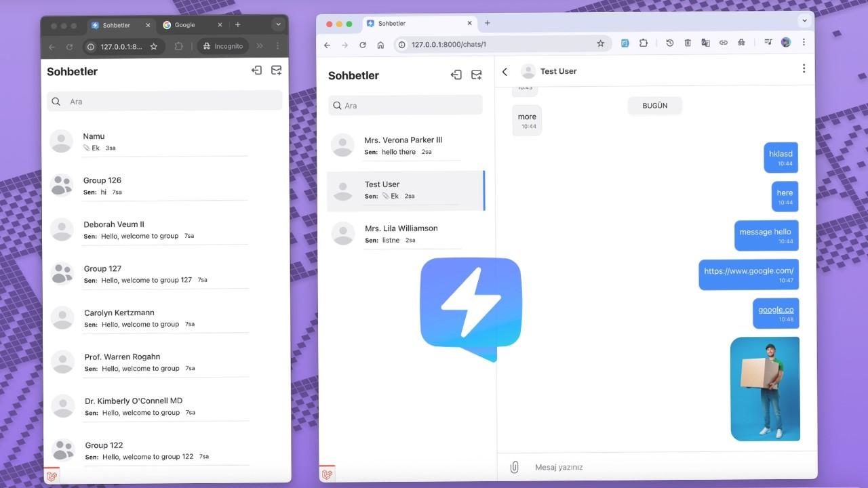This screenshot has height=488, width=868.
Task: Open Chrome three-dot menu in left browser
Action: click(277, 46)
